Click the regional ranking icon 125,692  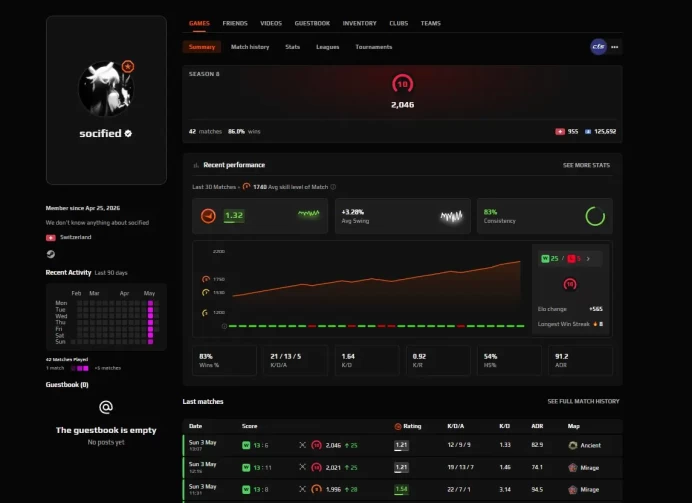click(587, 131)
